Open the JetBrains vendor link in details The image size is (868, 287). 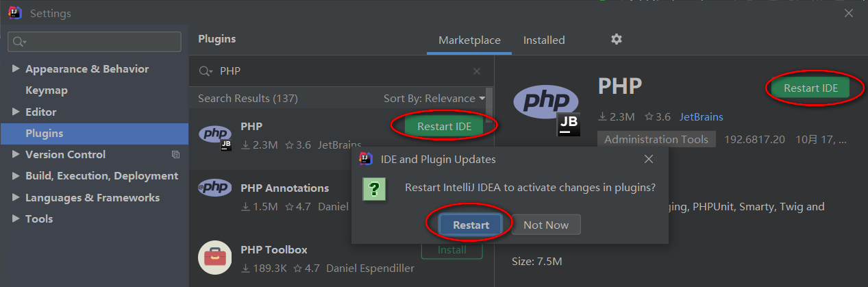[x=702, y=117]
